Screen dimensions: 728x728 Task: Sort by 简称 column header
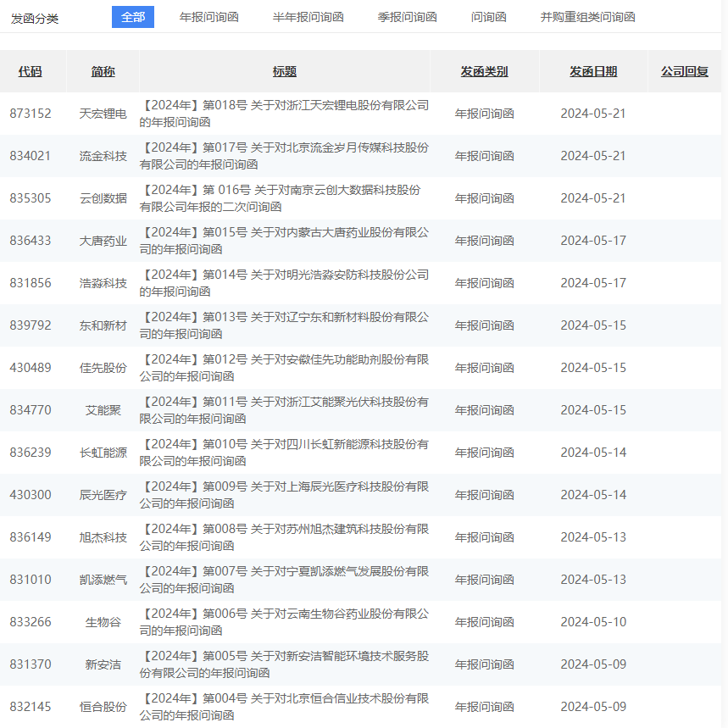point(103,71)
